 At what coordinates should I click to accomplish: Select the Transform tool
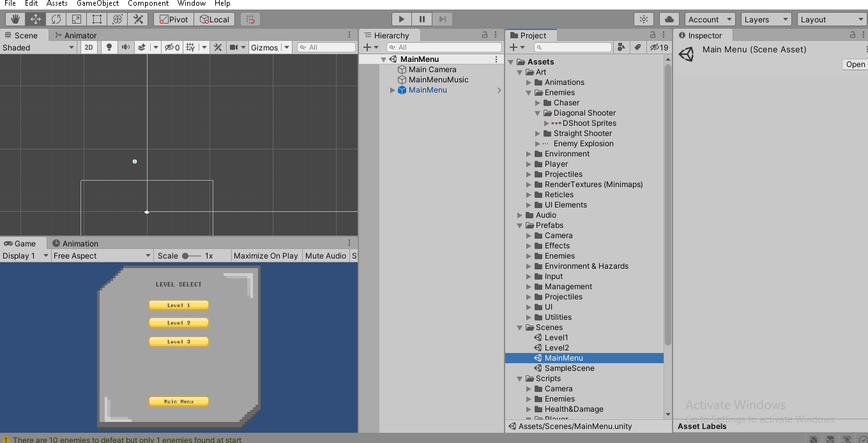[118, 19]
